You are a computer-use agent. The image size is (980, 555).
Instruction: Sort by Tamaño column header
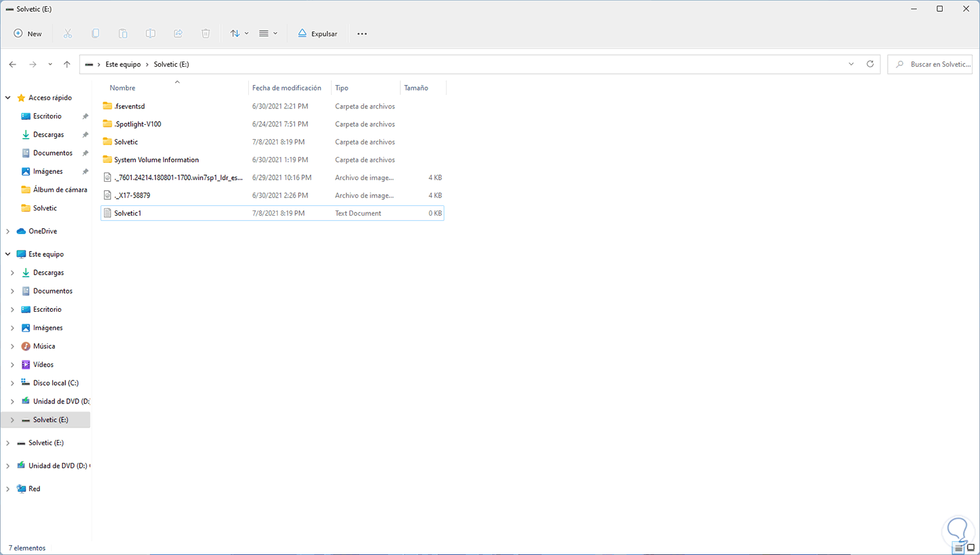point(416,88)
